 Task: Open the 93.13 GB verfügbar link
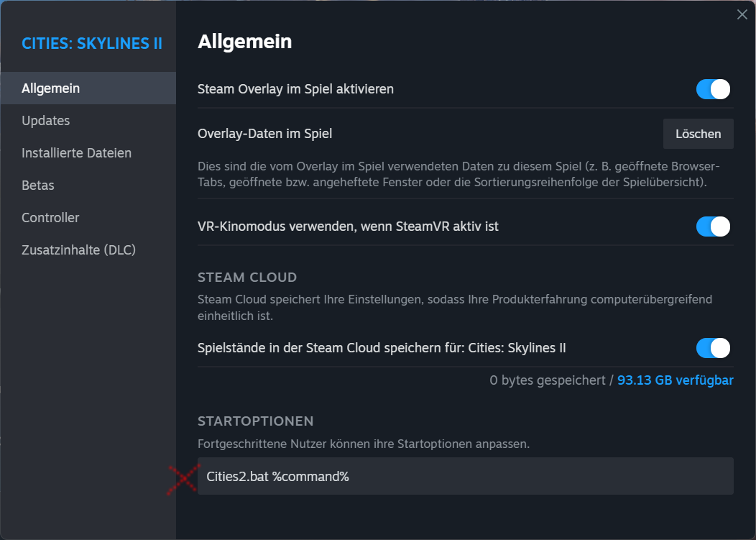click(675, 380)
